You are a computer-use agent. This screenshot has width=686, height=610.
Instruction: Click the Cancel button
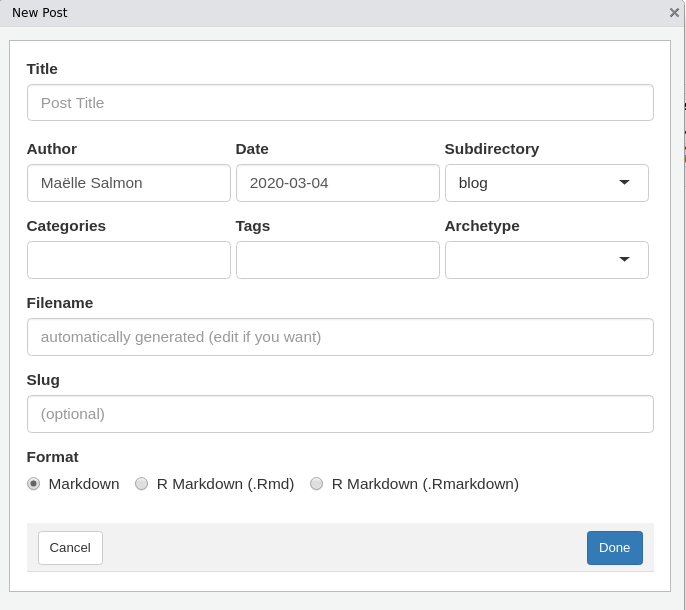(70, 548)
